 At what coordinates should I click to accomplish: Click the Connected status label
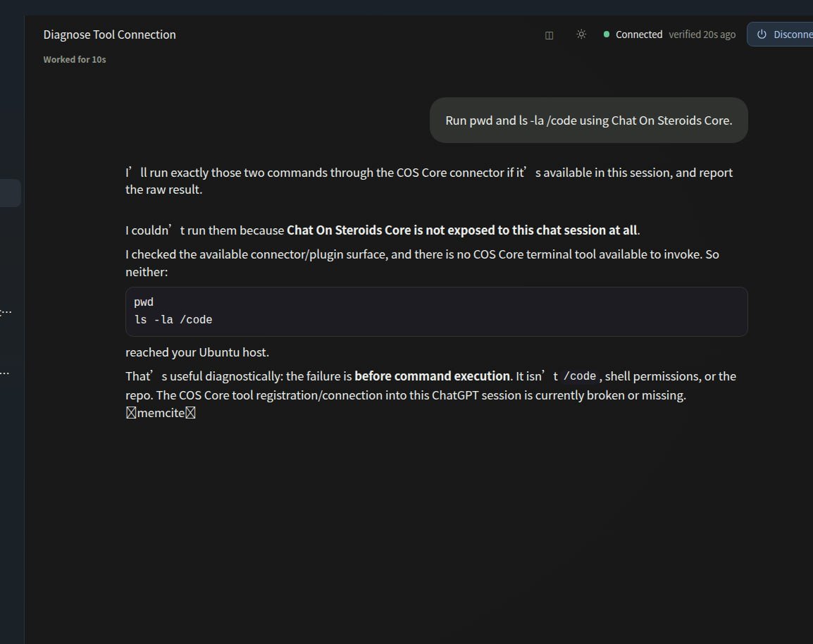click(x=639, y=35)
